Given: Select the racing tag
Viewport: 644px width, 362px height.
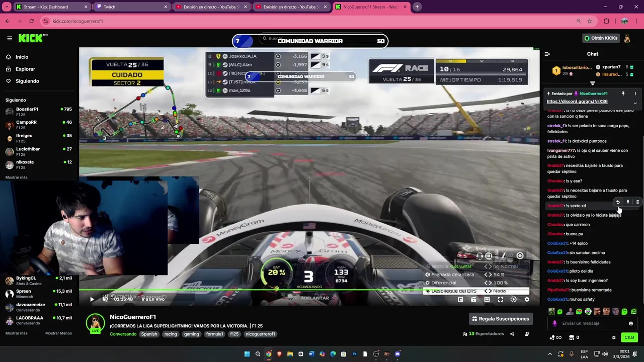Looking at the screenshot, I should pyautogui.click(x=171, y=334).
